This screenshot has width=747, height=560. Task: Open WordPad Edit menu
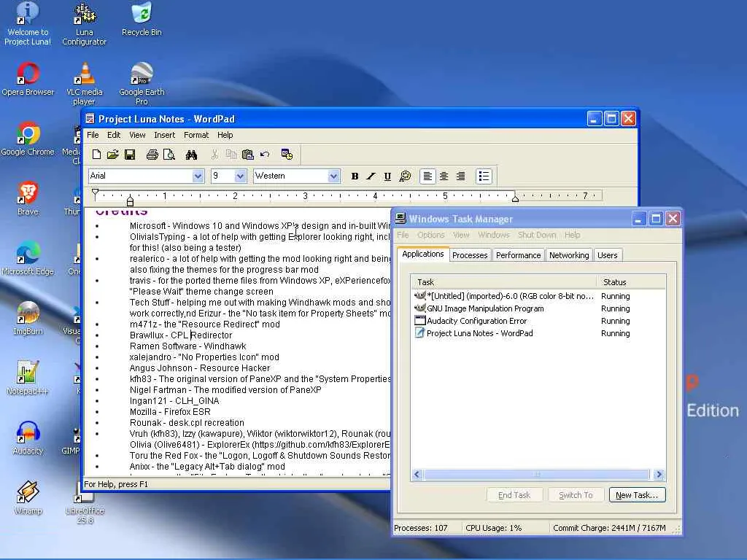pyautogui.click(x=113, y=135)
